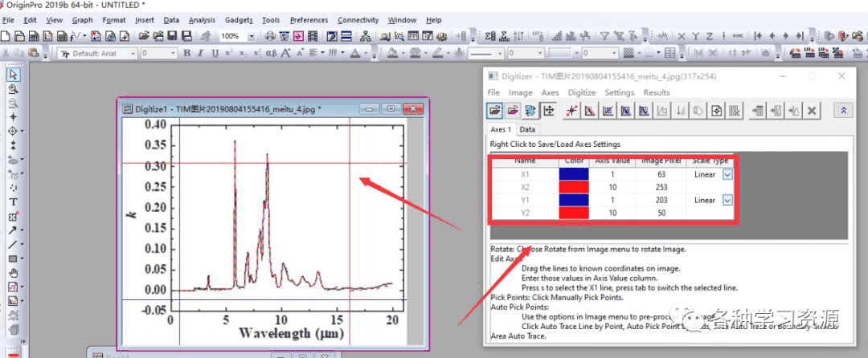This screenshot has width=868, height=358.
Task: Click the blue color swatch for X1
Action: click(x=574, y=174)
